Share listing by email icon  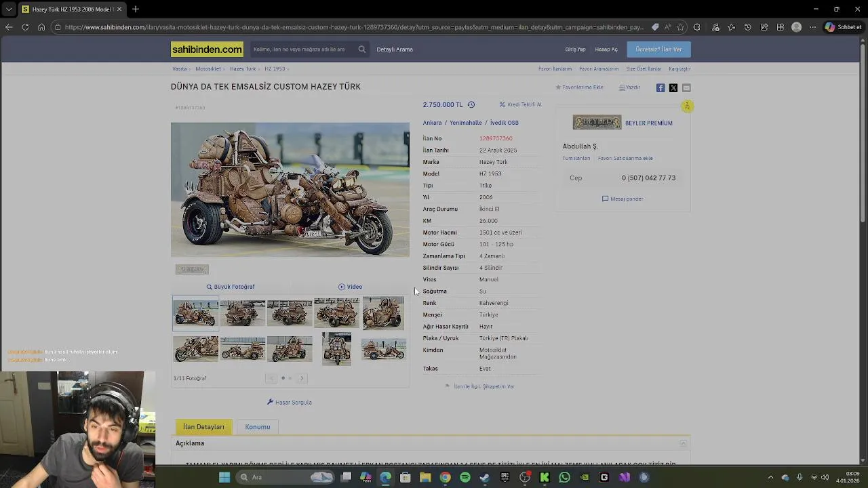pos(686,87)
